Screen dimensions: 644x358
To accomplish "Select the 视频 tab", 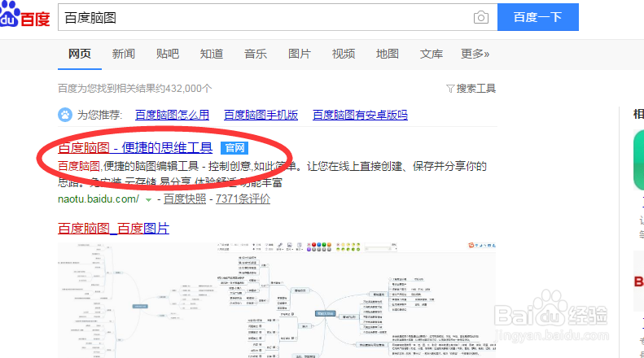I will coord(344,54).
